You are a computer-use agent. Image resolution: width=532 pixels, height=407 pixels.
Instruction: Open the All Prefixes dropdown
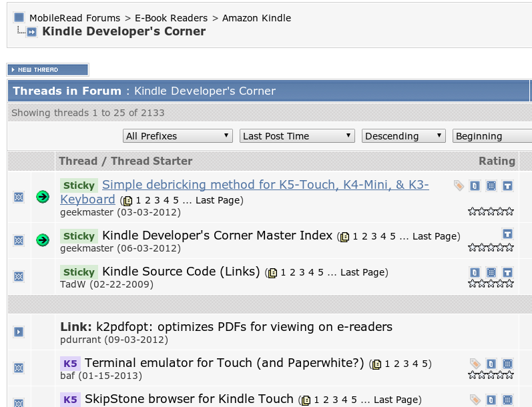click(178, 136)
